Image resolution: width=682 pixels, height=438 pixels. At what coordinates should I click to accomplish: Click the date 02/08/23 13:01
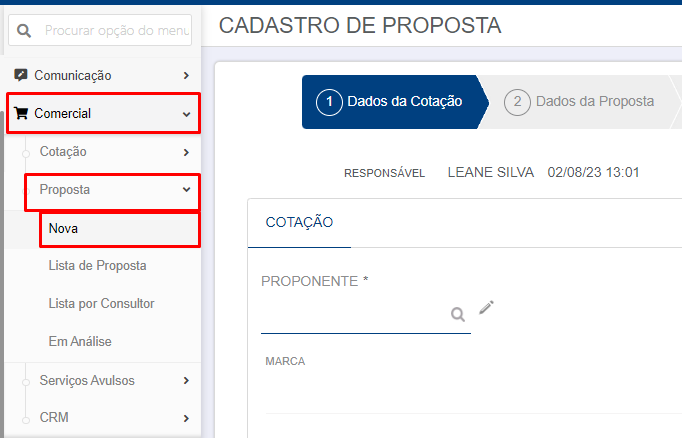click(x=593, y=172)
